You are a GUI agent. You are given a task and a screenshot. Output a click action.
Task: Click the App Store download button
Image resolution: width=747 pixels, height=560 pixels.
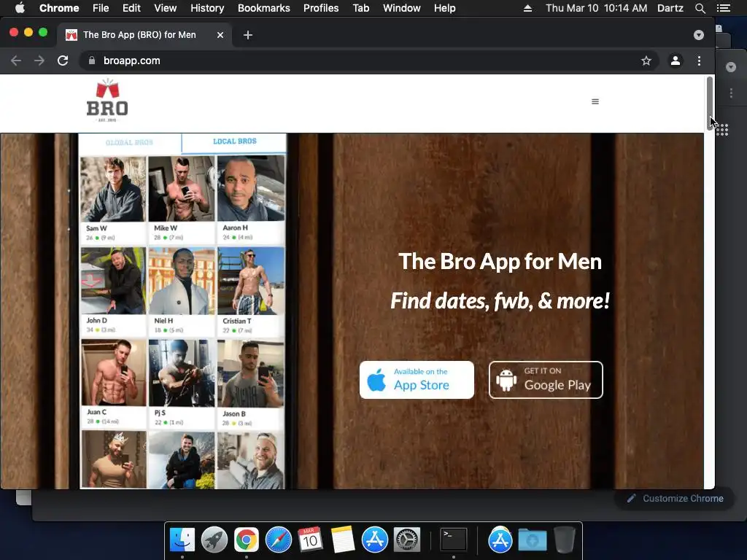pyautogui.click(x=417, y=379)
